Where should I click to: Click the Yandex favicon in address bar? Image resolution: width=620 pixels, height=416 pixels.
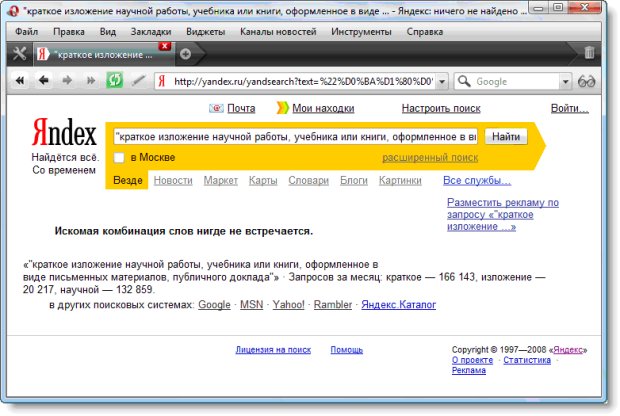[x=162, y=81]
